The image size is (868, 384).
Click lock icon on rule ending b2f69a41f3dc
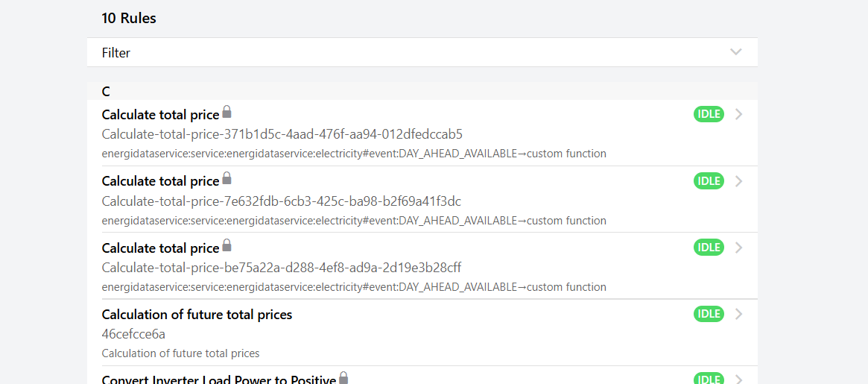pyautogui.click(x=227, y=178)
